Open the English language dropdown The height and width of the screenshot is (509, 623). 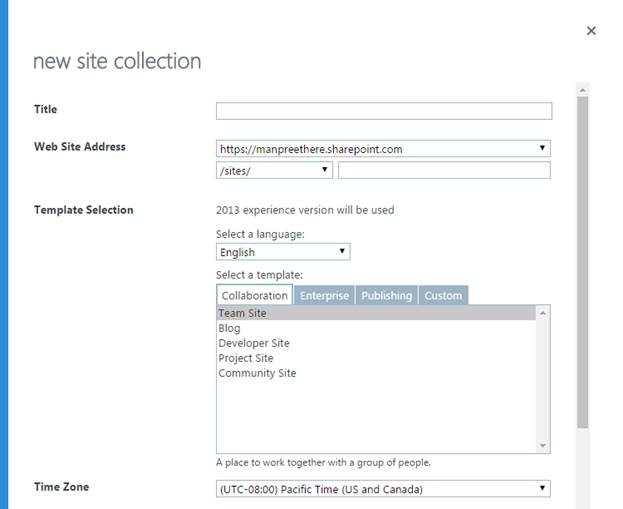[x=283, y=252]
